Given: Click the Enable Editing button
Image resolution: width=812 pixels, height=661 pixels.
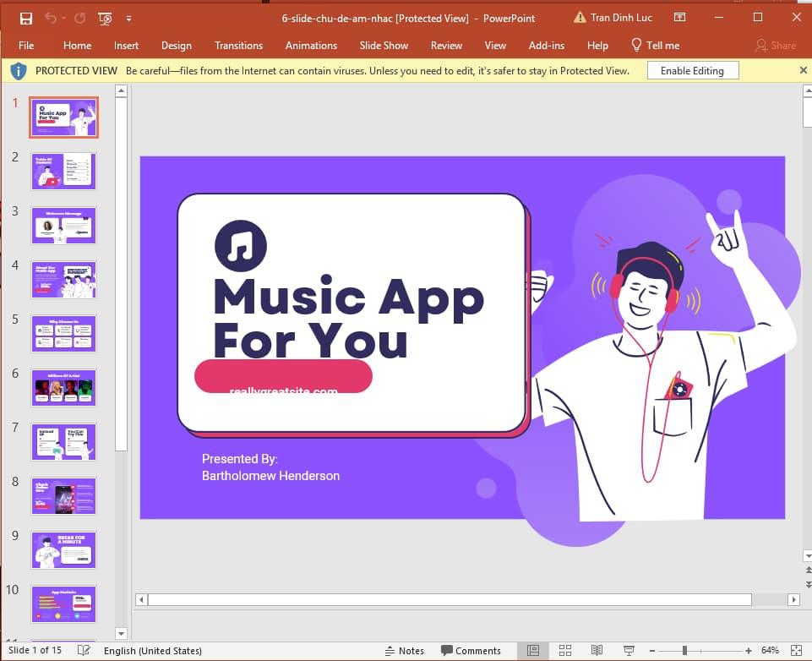Looking at the screenshot, I should click(x=692, y=71).
